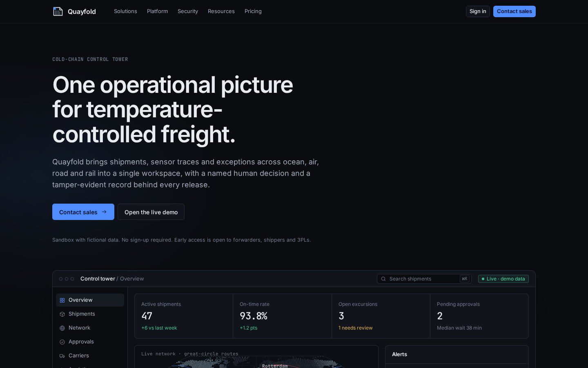This screenshot has width=588, height=368.
Task: Click the Carriers truck icon
Action: click(62, 356)
